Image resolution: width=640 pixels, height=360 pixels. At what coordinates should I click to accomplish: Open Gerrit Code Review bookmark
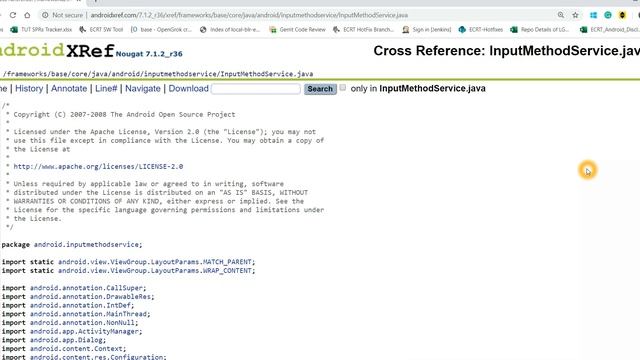298,29
